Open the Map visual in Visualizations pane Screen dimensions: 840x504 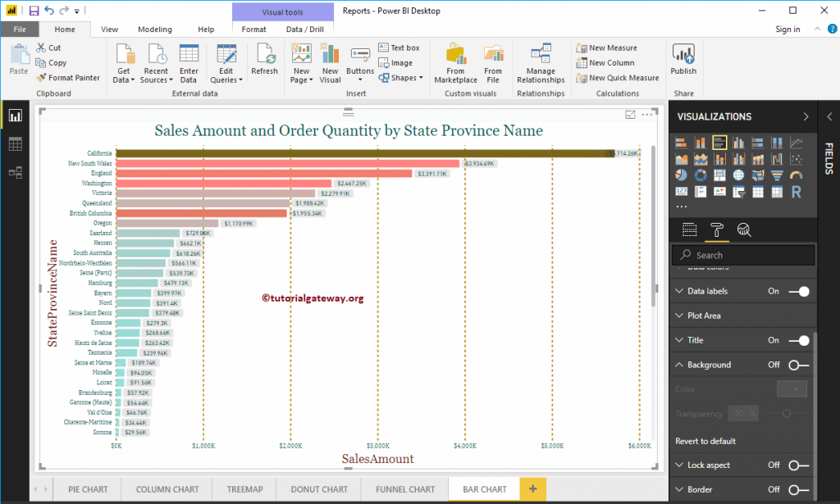pyautogui.click(x=737, y=175)
